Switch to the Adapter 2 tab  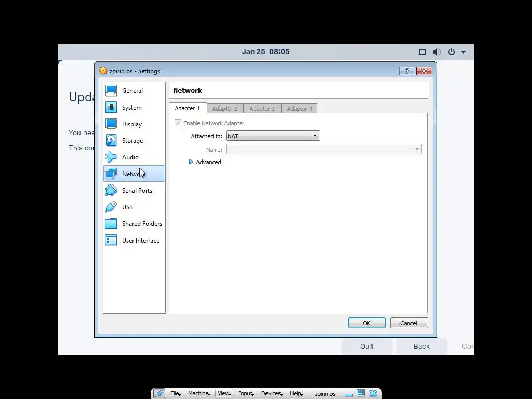[x=225, y=109]
